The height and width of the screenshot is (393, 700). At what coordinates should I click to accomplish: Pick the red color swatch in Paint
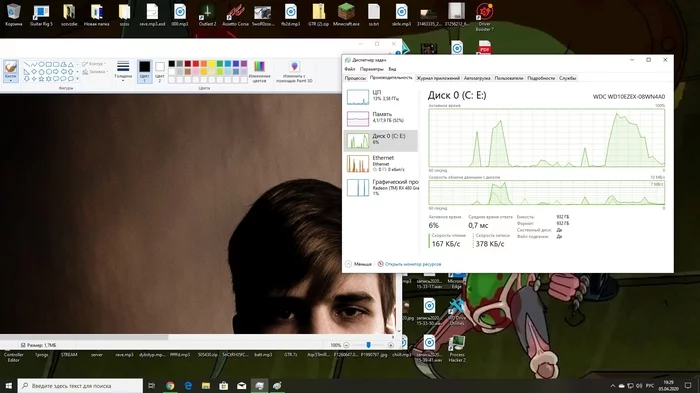[196, 64]
